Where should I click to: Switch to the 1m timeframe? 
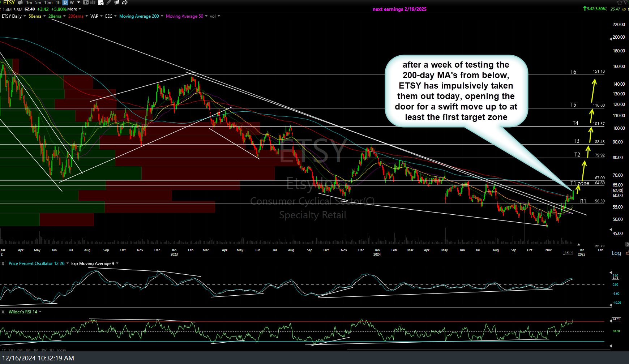[x=29, y=3]
